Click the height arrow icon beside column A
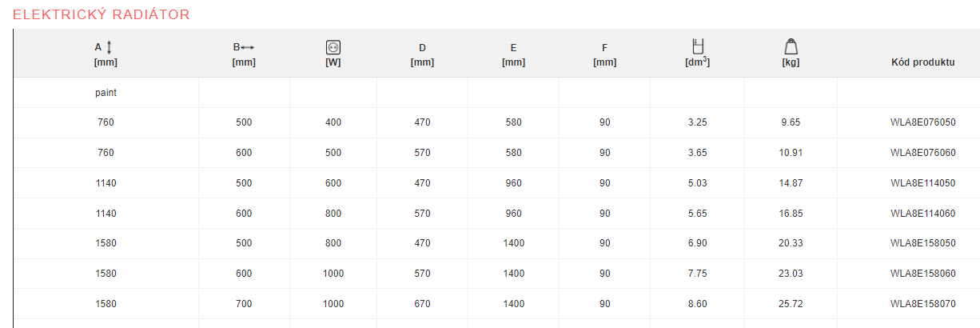The height and width of the screenshot is (328, 980). [110, 47]
